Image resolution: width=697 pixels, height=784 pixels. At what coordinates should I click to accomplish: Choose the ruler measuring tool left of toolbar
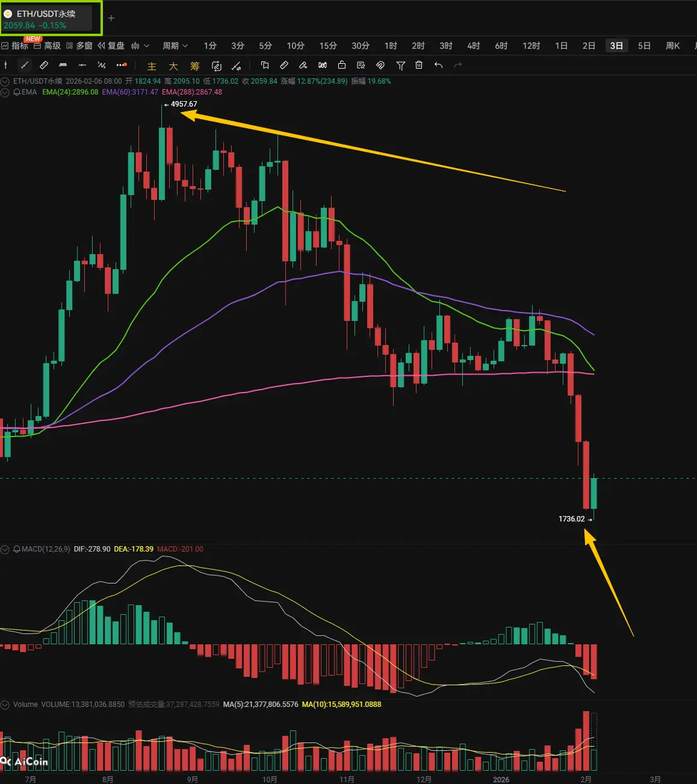tap(44, 65)
